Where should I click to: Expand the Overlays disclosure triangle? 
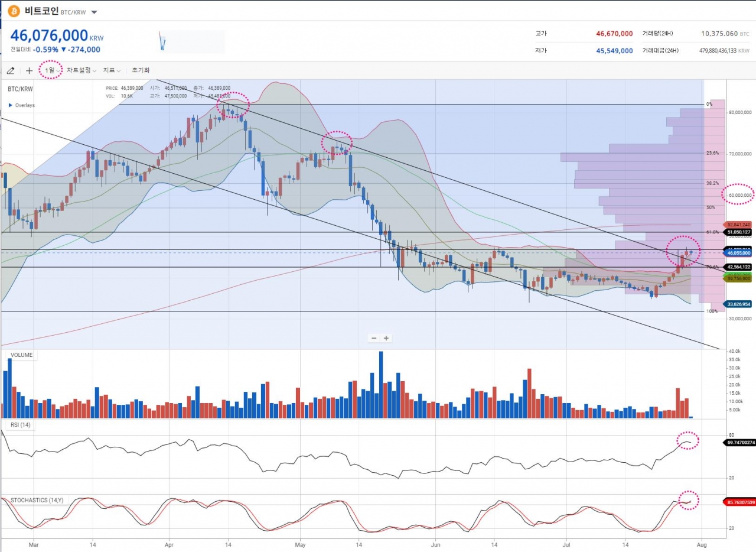[11, 105]
